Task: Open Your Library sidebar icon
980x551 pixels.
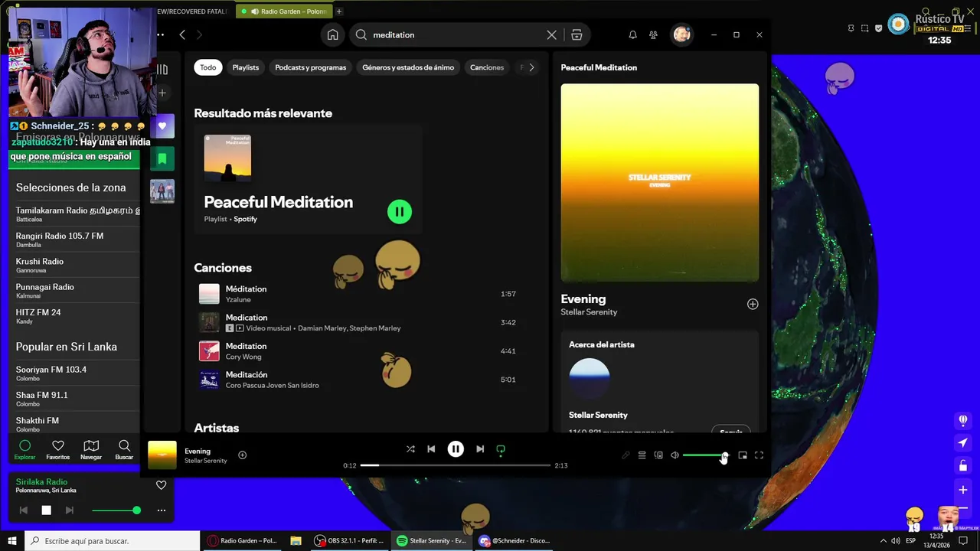Action: coord(162,70)
